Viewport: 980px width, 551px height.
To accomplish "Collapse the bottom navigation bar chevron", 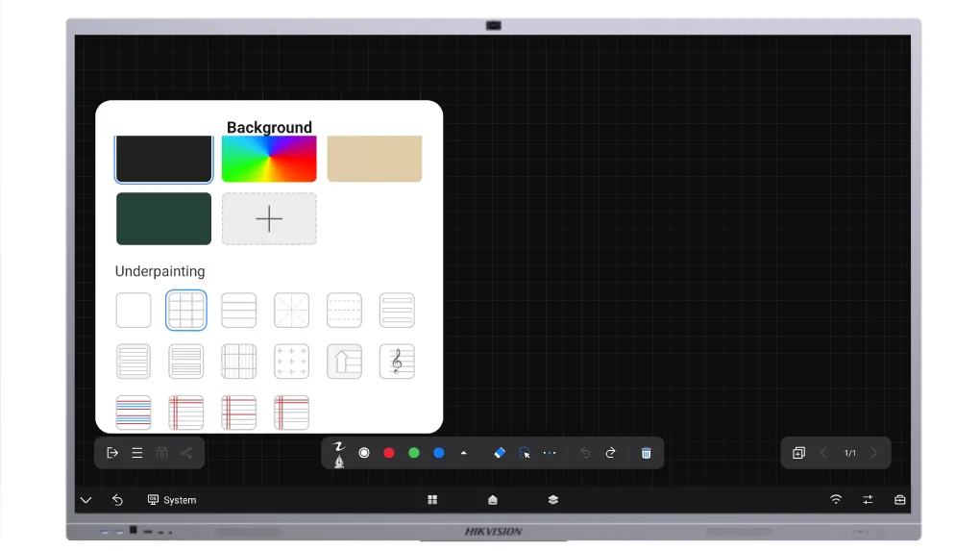I will 86,500.
